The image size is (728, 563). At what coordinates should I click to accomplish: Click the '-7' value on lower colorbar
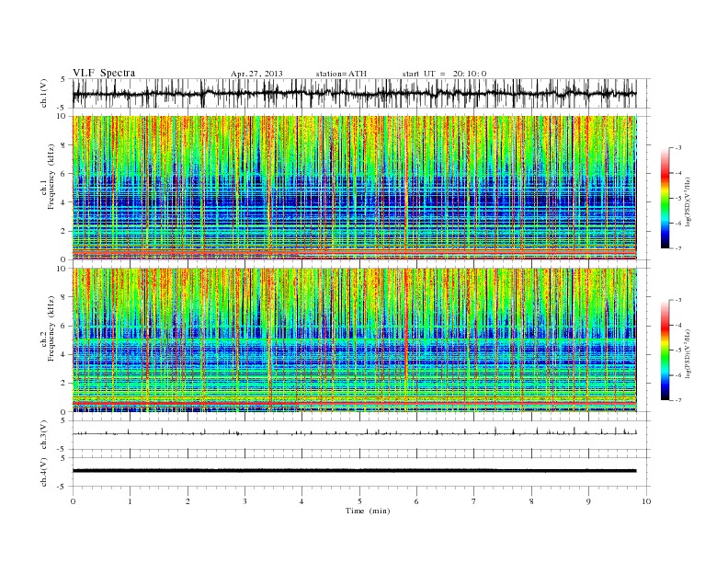[678, 400]
